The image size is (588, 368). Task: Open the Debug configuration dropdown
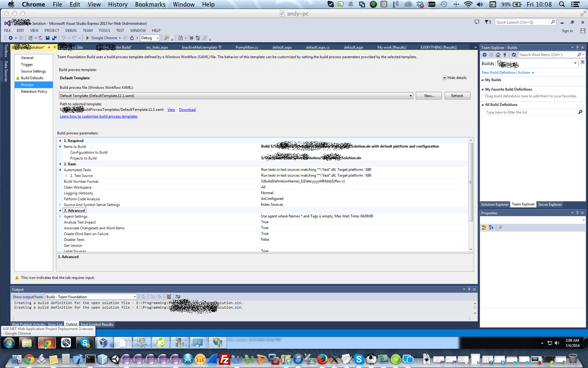[157, 38]
